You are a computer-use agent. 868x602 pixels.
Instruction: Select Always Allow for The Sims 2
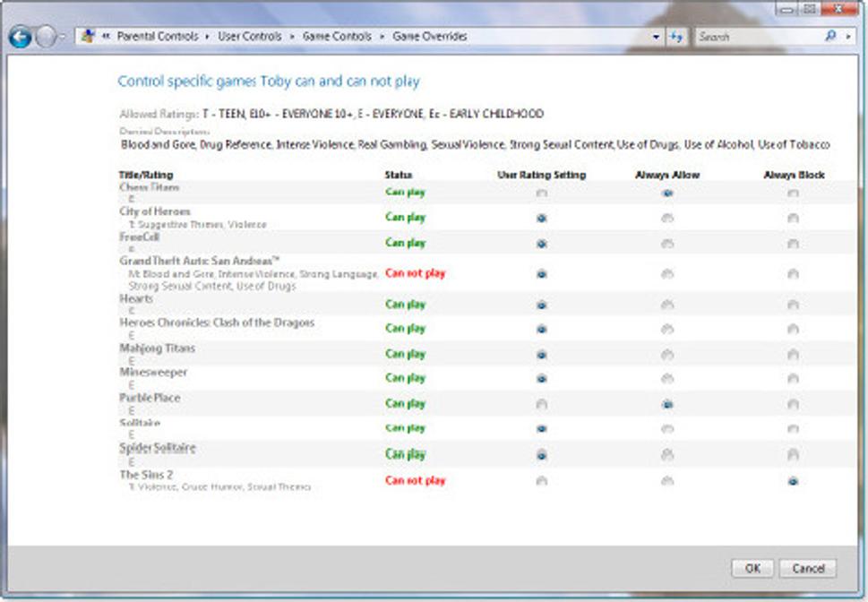click(x=667, y=481)
